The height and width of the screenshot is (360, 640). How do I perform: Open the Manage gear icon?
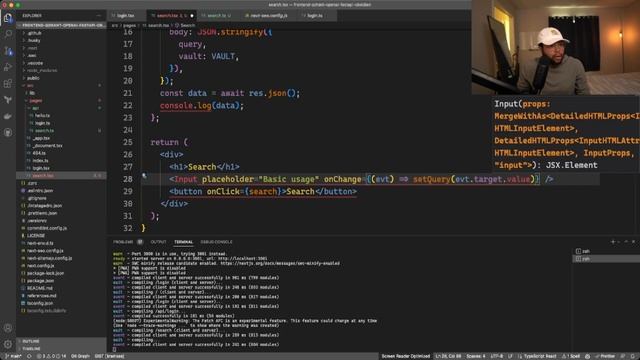point(8,344)
